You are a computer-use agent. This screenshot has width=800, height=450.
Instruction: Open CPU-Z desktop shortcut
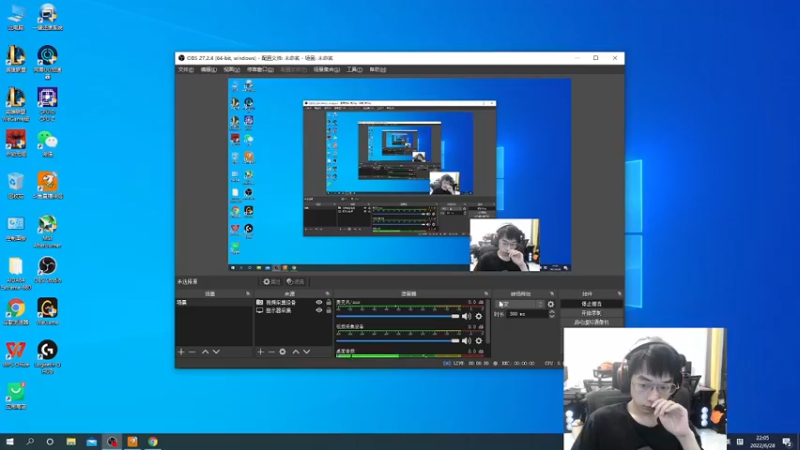(47, 104)
